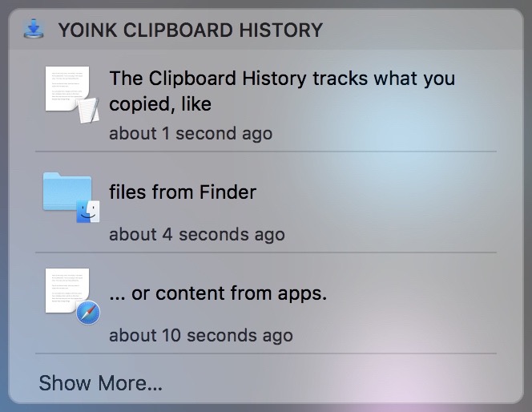Click the Finder face badge icon

[x=88, y=212]
